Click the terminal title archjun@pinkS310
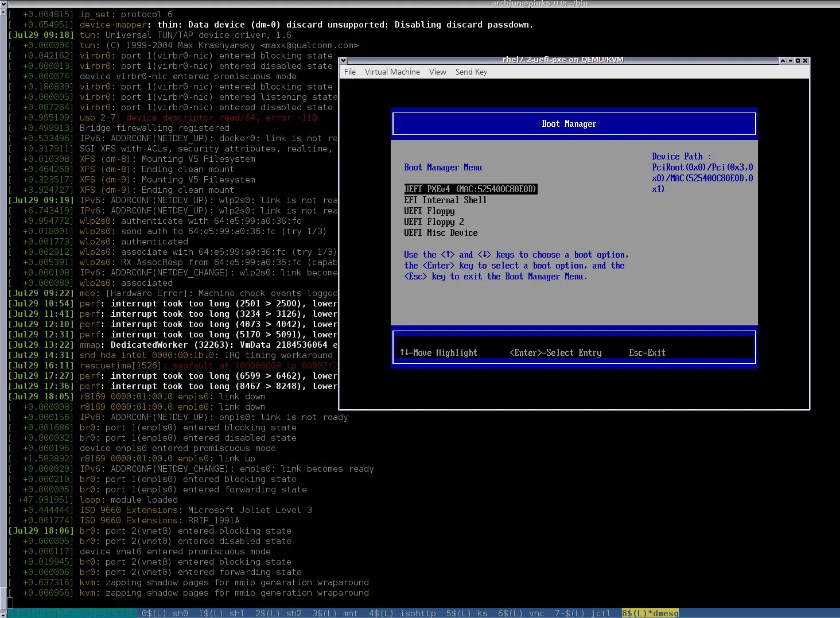Viewport: 840px width, 618px height. [x=539, y=3]
